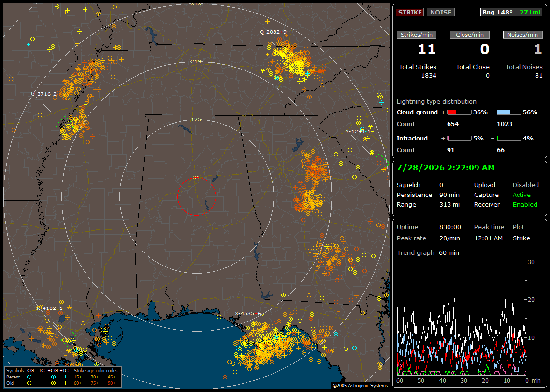Click storm cell label R-4102-1

51,308
